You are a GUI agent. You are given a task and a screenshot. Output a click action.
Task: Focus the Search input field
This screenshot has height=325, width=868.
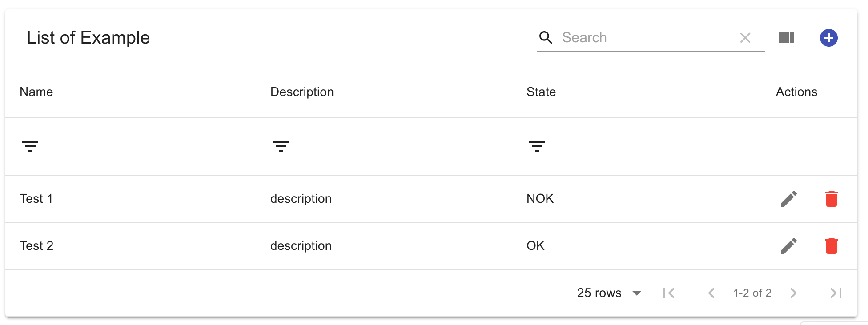(x=647, y=38)
